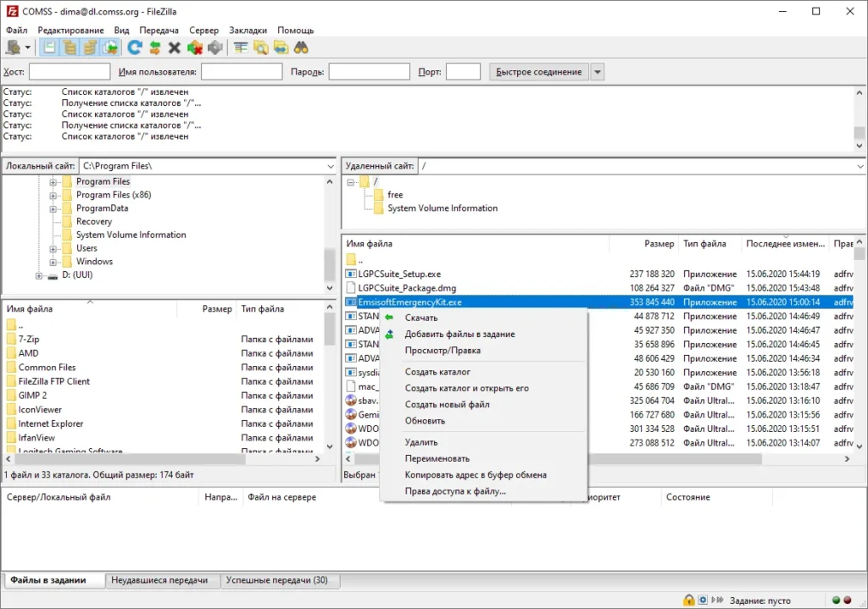
Task: Select FileZilla FTP Client folder
Action: [53, 381]
